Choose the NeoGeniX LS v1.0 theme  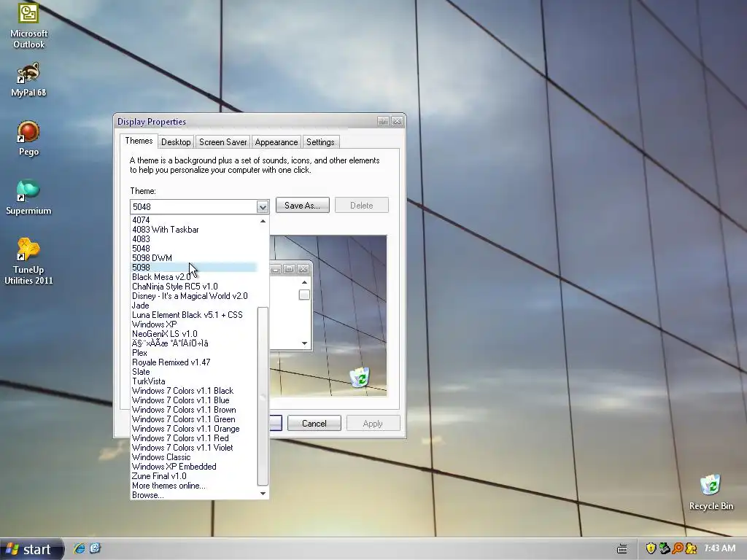pos(194,334)
